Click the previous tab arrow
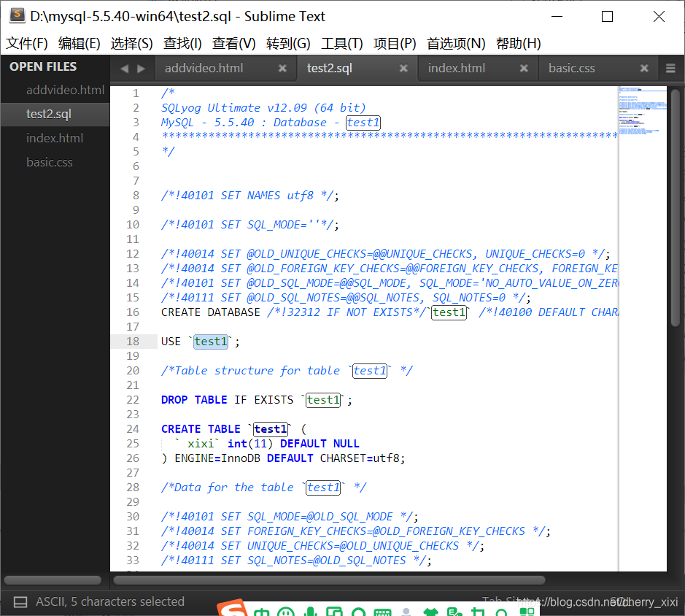This screenshot has height=616, width=685. 125,69
